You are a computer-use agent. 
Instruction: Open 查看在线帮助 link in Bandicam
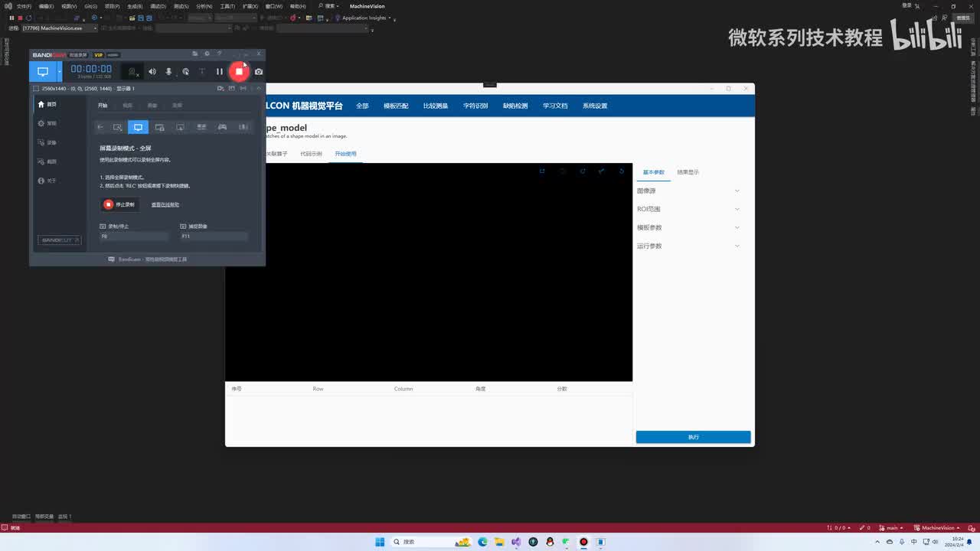tap(165, 204)
